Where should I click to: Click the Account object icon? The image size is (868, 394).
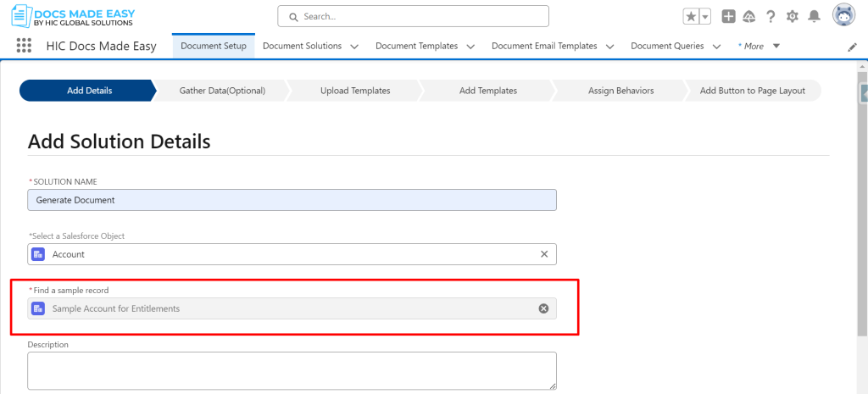38,254
